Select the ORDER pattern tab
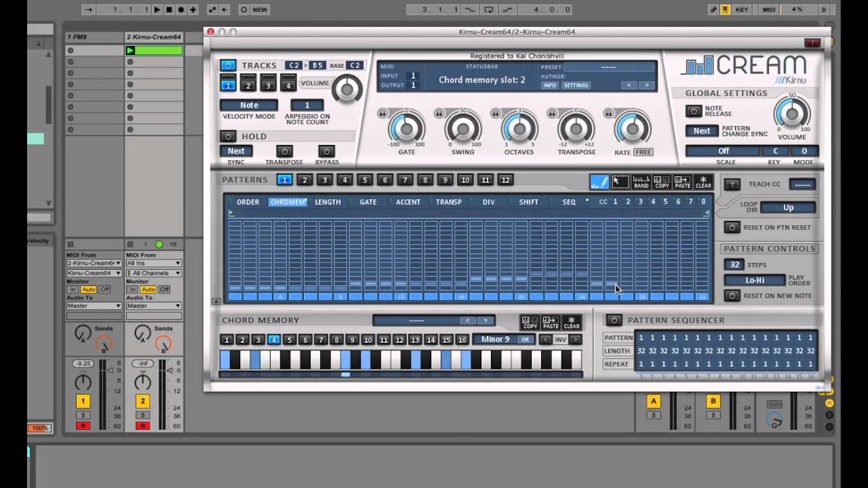Viewport: 868px width, 488px height. point(248,202)
